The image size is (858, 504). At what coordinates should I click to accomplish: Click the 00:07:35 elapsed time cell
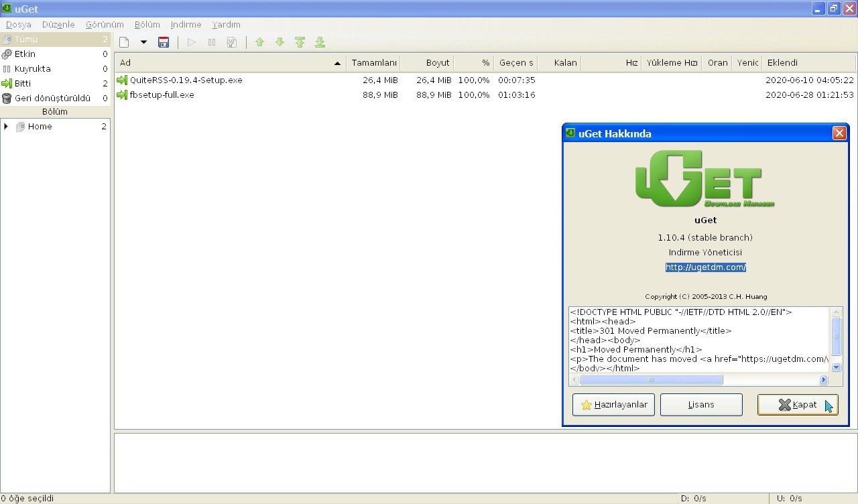coord(516,80)
